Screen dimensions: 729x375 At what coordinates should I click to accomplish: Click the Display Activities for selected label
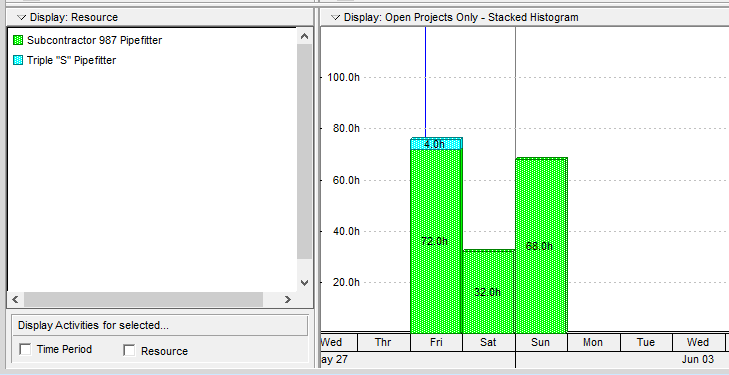[93, 326]
